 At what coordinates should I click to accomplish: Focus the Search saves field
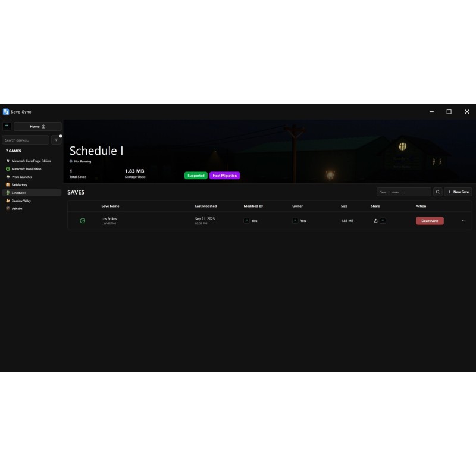403,192
